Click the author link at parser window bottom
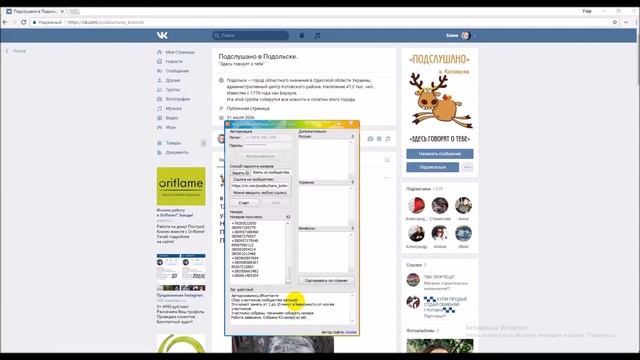This screenshot has height=360, width=640. point(351,332)
